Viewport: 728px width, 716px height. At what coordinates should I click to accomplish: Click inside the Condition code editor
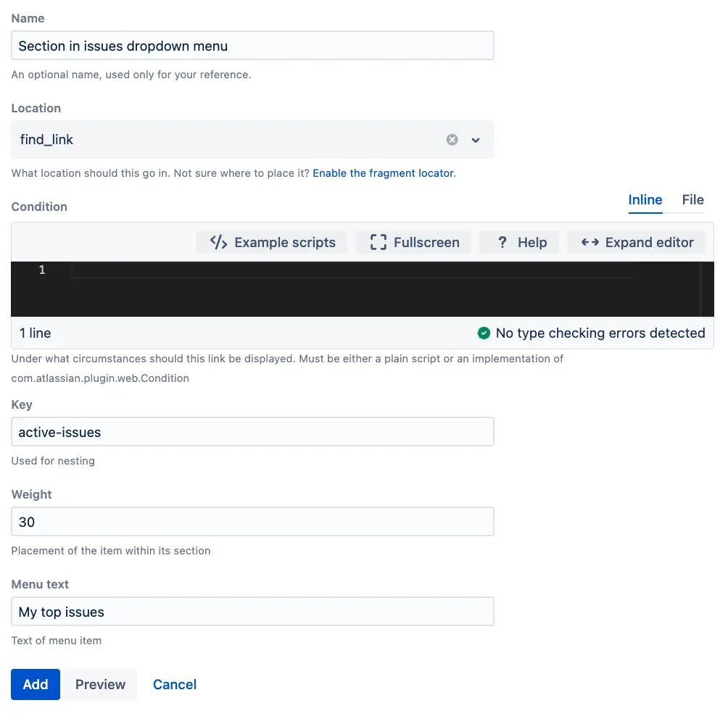point(362,289)
